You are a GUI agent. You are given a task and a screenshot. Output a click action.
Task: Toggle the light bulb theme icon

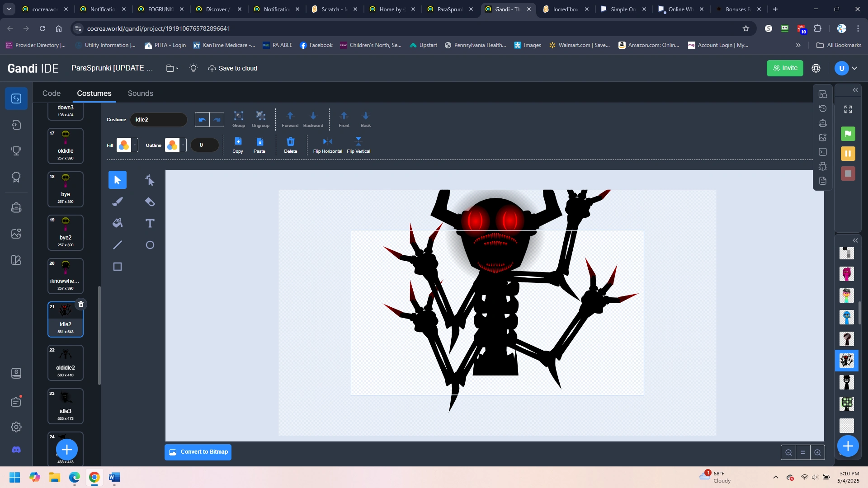coord(193,68)
